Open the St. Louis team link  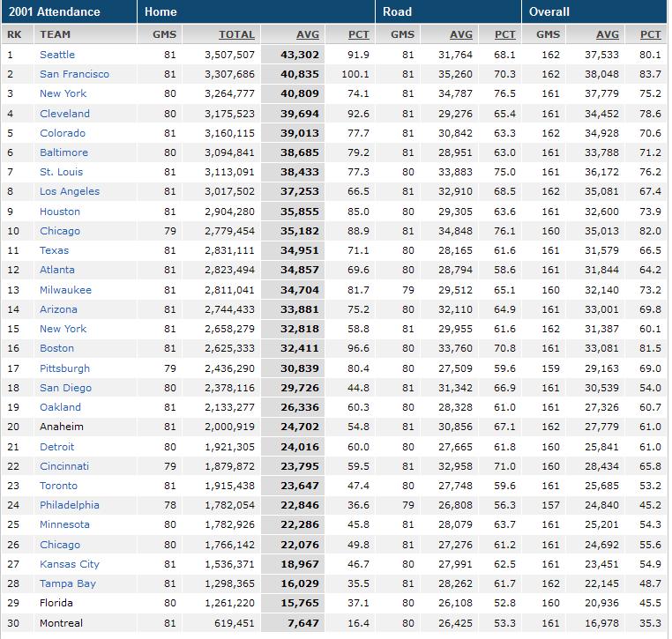[61, 172]
